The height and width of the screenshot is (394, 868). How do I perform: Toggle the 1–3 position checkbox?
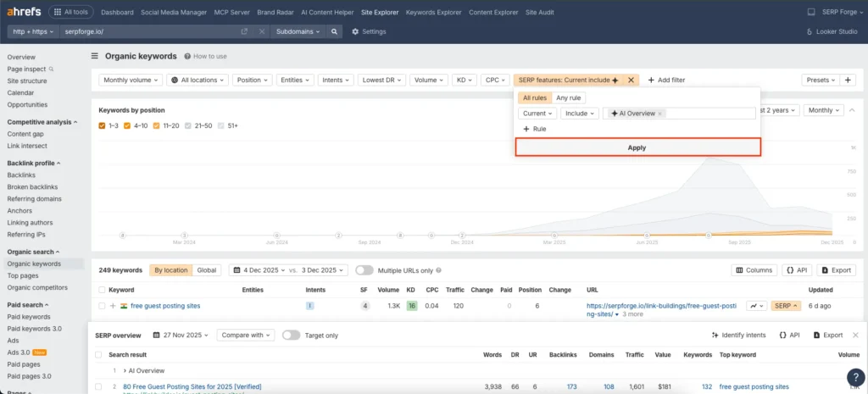(x=103, y=125)
